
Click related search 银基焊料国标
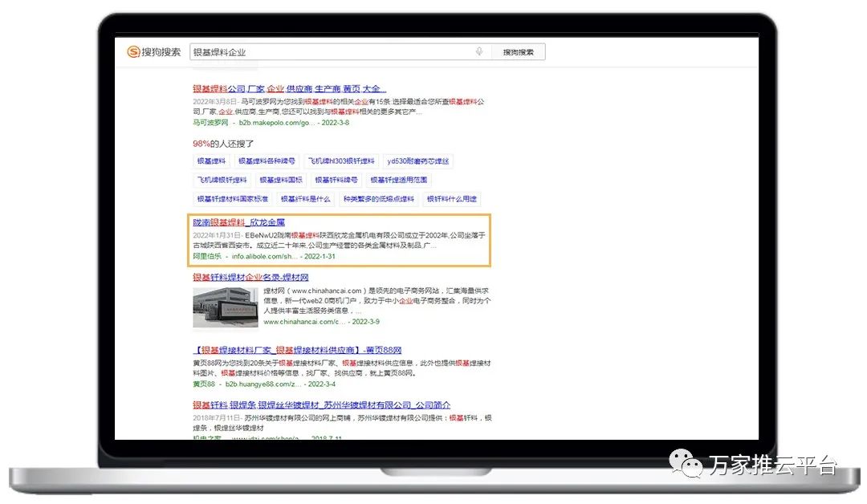click(x=280, y=181)
